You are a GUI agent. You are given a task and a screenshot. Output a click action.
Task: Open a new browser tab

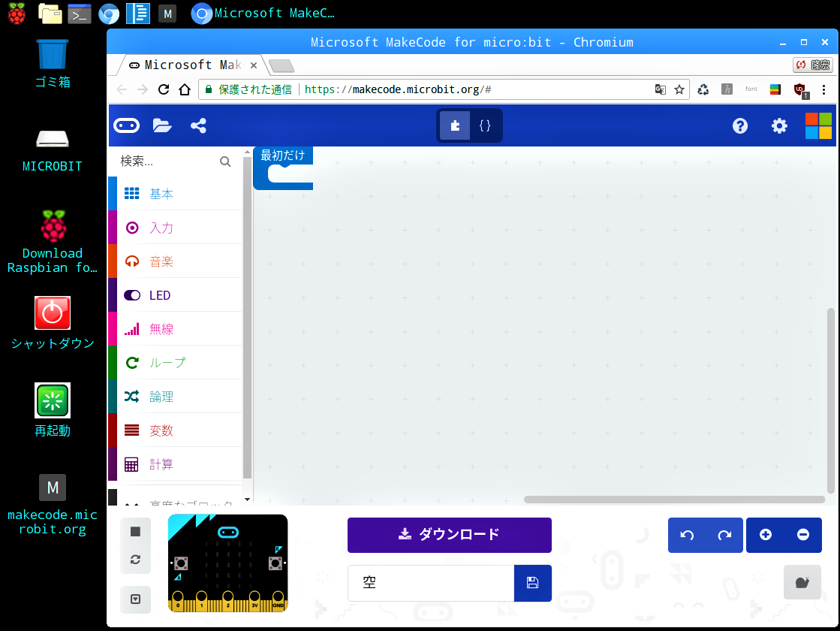pyautogui.click(x=282, y=66)
